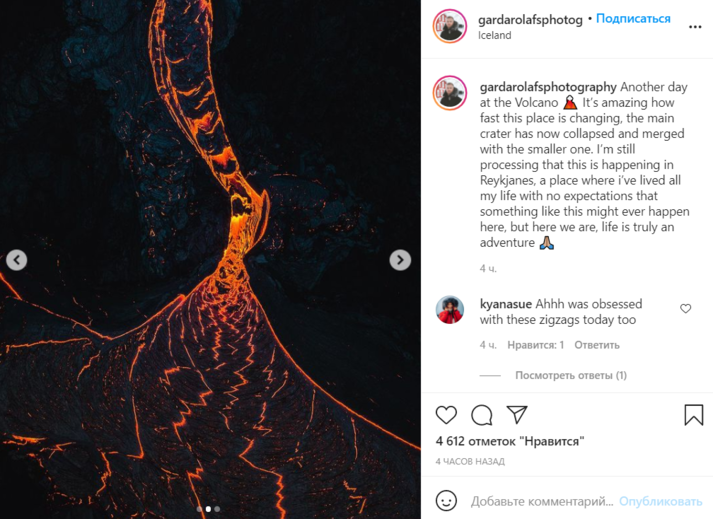The width and height of the screenshot is (713, 519).
Task: Like the kyanasue comment with the heart
Action: (685, 309)
